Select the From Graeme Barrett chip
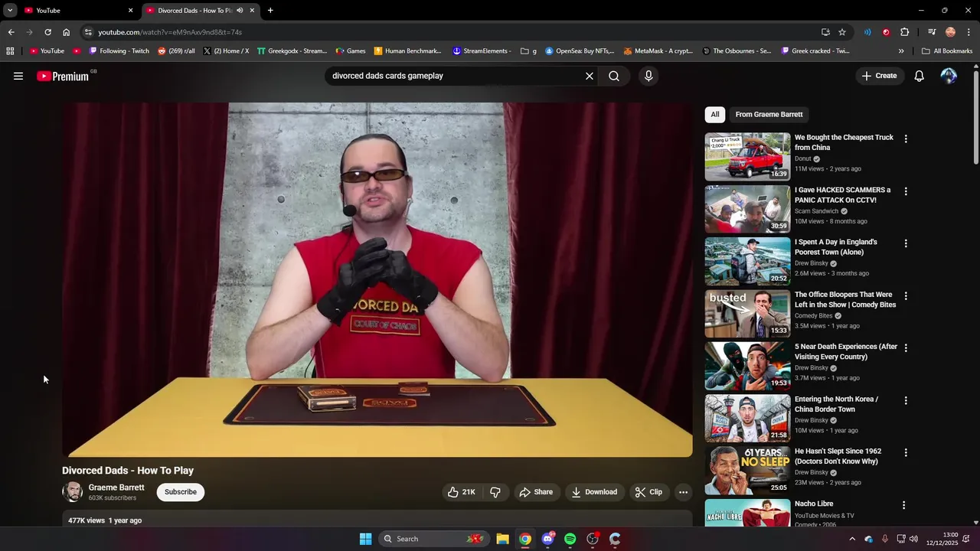The height and width of the screenshot is (551, 980). pos(769,115)
